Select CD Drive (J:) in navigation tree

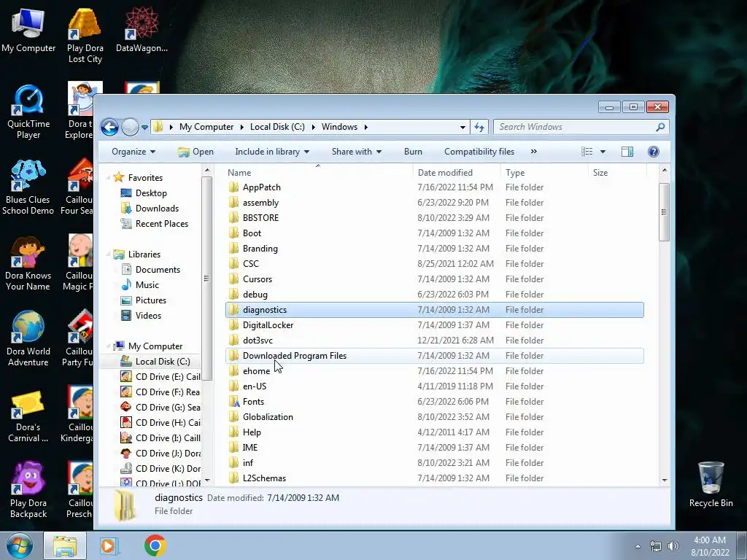coord(168,454)
